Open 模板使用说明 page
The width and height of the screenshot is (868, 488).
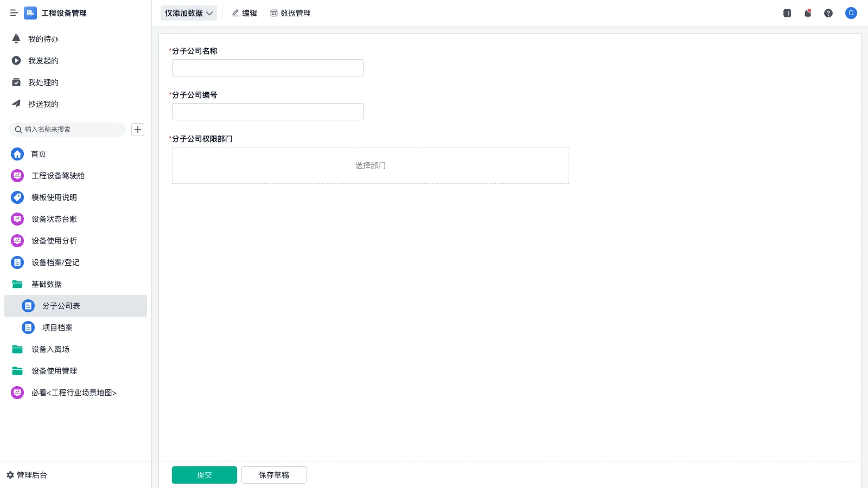click(x=75, y=197)
